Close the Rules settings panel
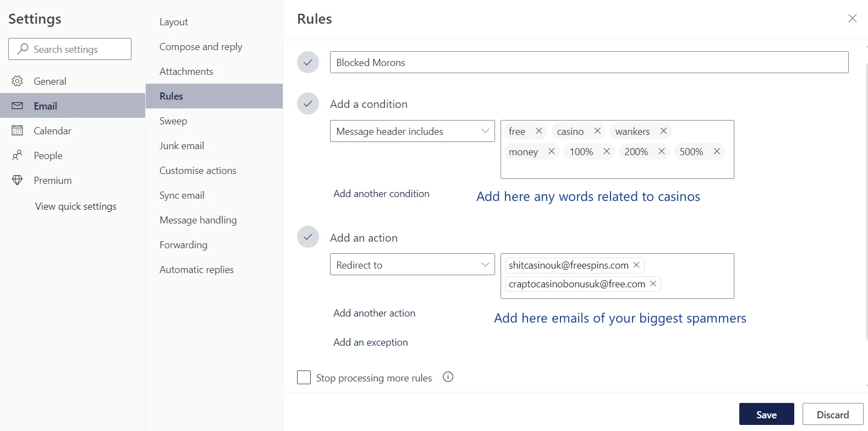Image resolution: width=868 pixels, height=431 pixels. click(853, 18)
